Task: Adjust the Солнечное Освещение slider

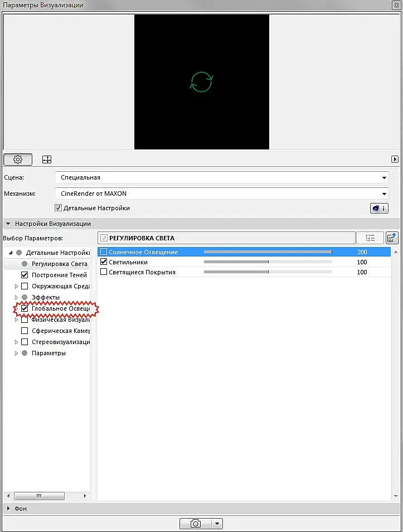Action: click(x=268, y=252)
